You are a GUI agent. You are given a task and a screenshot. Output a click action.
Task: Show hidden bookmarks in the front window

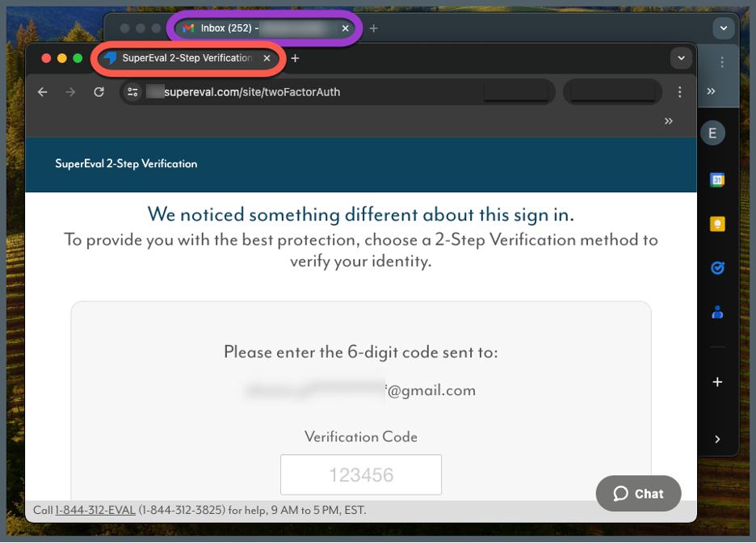[x=668, y=121]
